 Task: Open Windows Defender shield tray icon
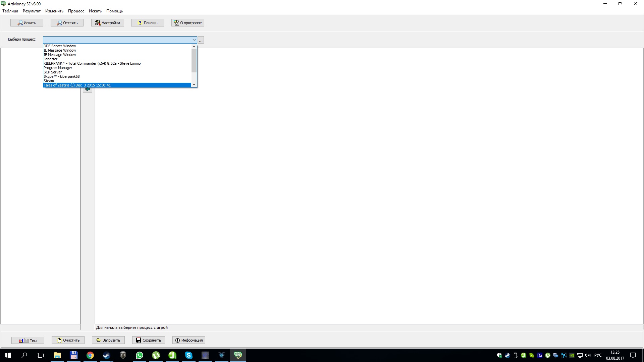click(x=499, y=355)
